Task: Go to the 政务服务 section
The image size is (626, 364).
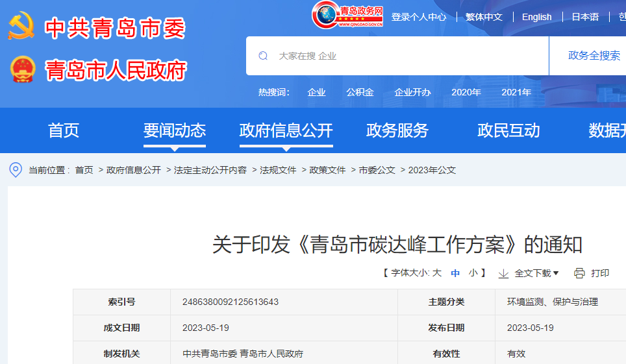Action: click(397, 130)
